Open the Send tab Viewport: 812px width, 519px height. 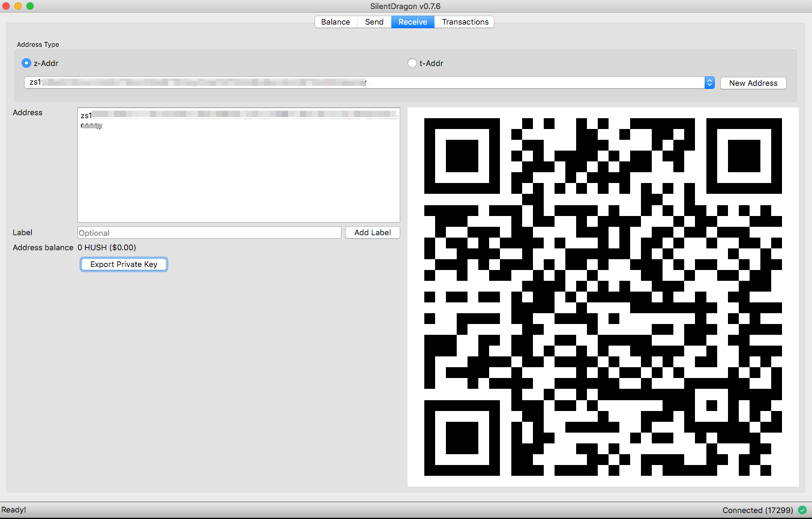coord(374,22)
